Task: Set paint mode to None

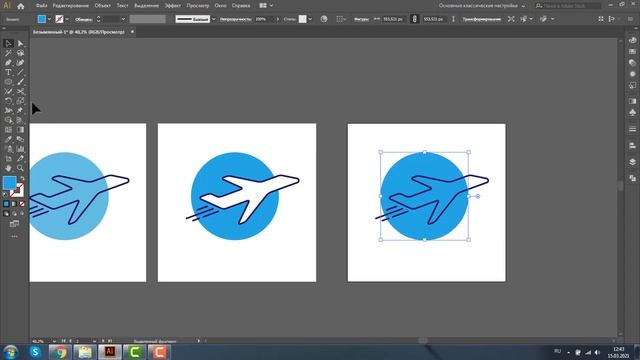Action: [x=22, y=204]
